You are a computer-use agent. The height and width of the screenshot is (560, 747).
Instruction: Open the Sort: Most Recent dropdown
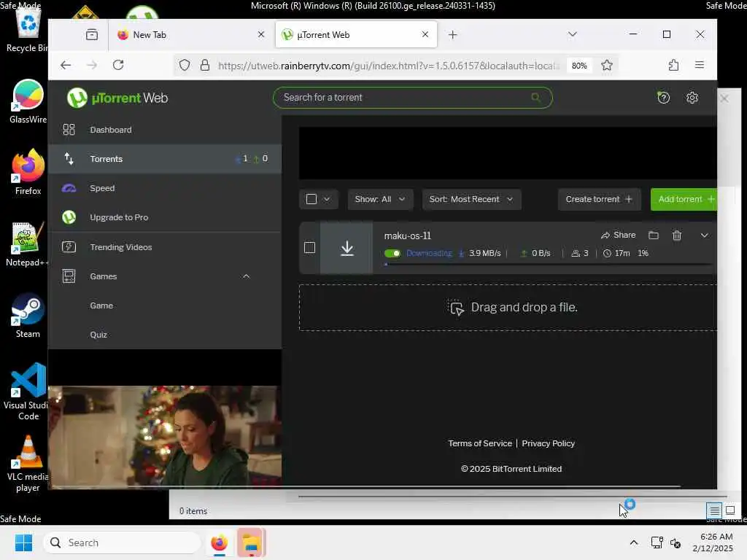tap(471, 199)
